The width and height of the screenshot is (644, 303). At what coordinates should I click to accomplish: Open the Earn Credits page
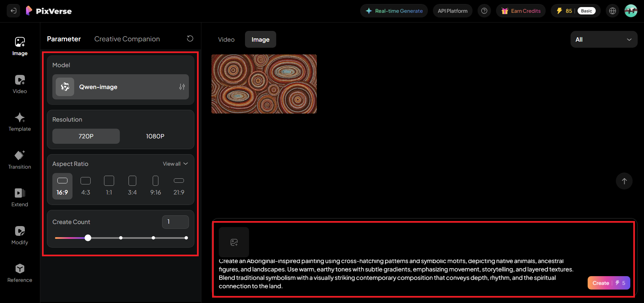point(521,10)
